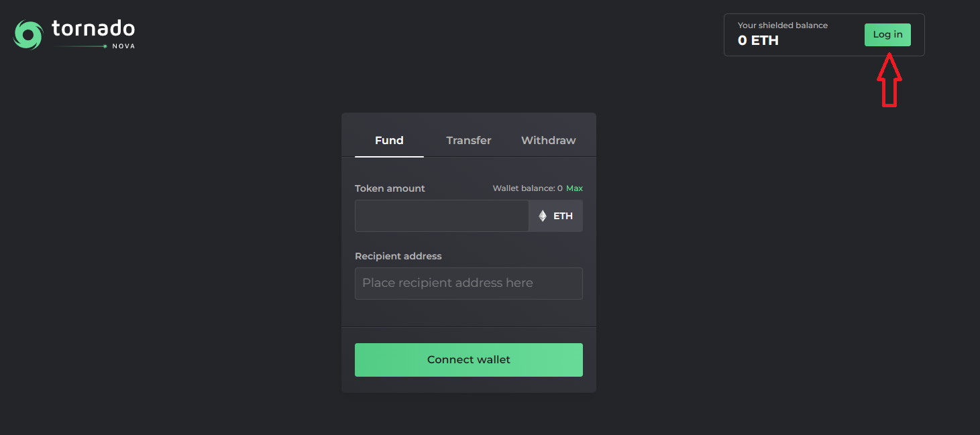
Task: Select the Fund tab
Action: coord(389,140)
